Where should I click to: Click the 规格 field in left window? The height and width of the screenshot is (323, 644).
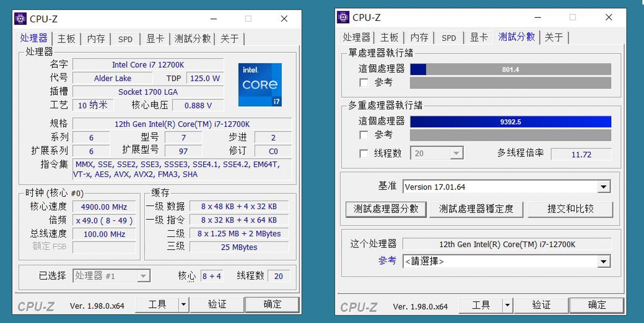pos(182,124)
